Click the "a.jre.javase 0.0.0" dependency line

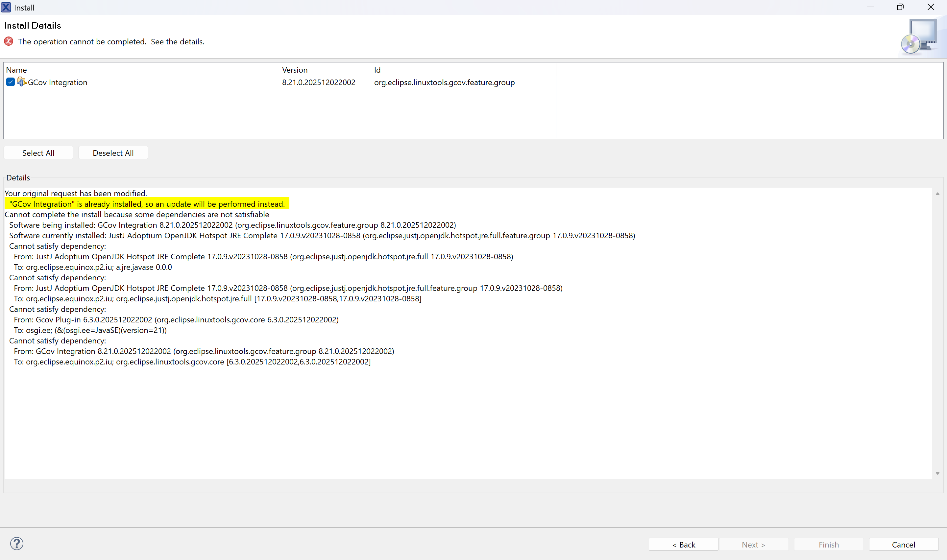[93, 267]
